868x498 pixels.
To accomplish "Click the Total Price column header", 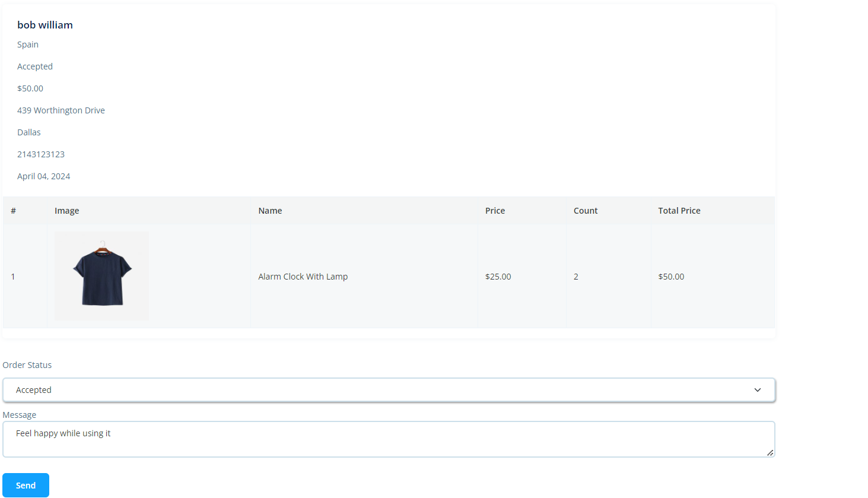I will pyautogui.click(x=679, y=211).
